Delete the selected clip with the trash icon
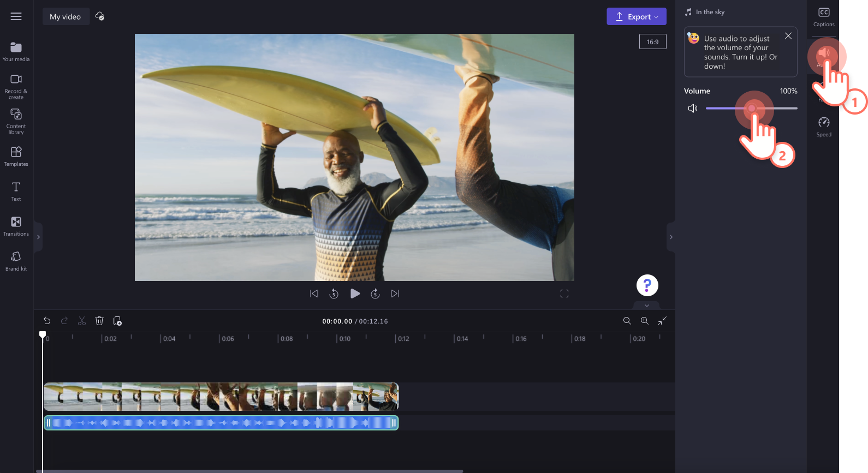Screen dimensions: 868x473 click(x=99, y=321)
